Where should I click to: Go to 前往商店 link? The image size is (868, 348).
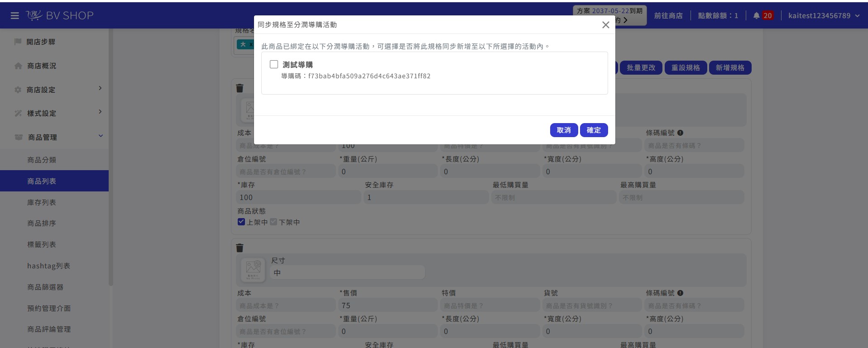(668, 15)
